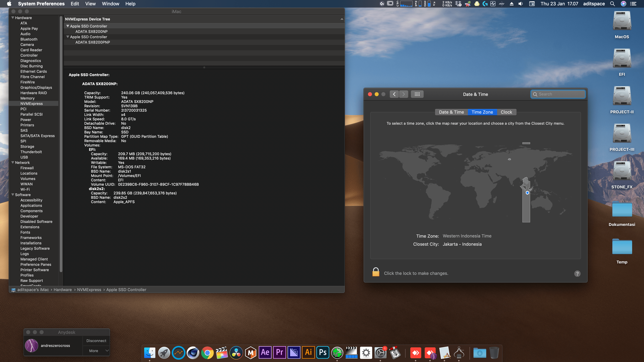Open the hexagonal M app icon in Dock
644x362 pixels.
pos(251,353)
